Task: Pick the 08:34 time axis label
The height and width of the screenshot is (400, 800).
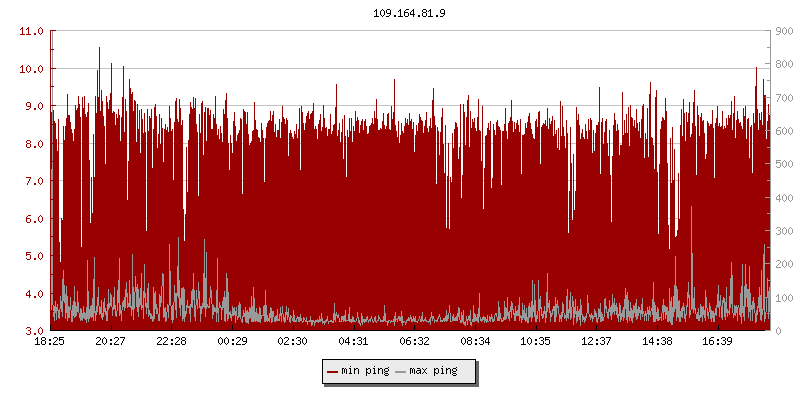Action: tap(475, 341)
